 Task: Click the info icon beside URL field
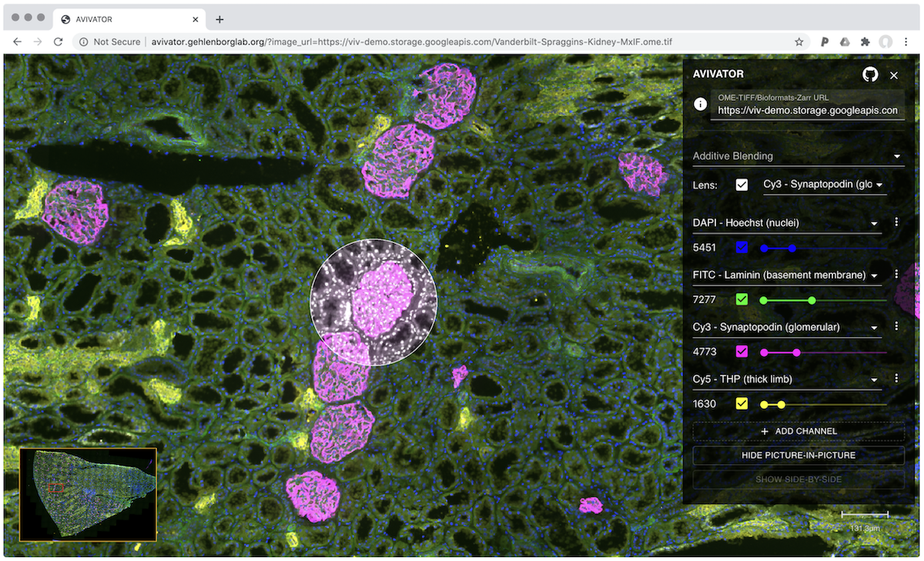click(x=701, y=104)
